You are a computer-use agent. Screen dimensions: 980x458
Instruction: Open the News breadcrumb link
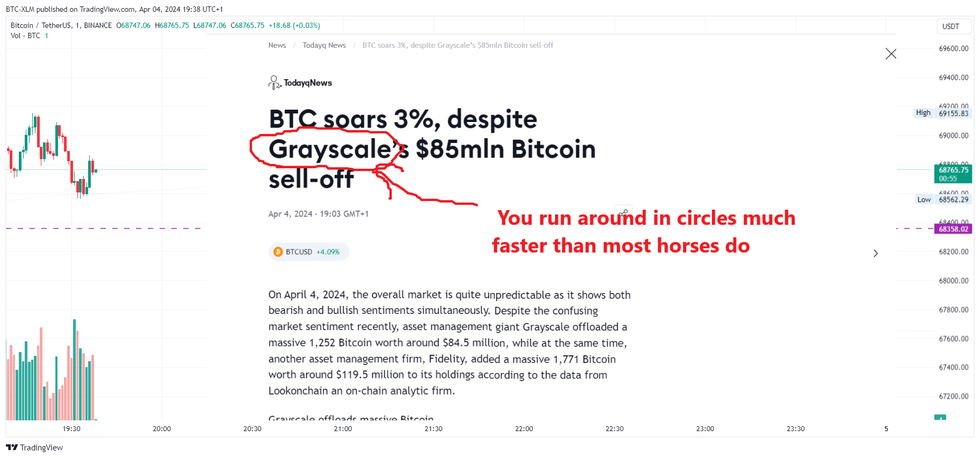pyautogui.click(x=277, y=45)
